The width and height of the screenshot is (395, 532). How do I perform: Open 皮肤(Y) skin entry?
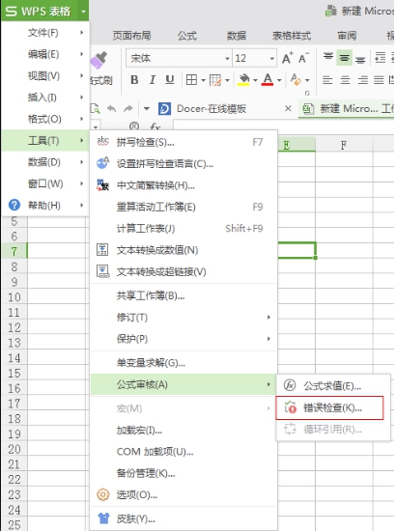(183, 518)
